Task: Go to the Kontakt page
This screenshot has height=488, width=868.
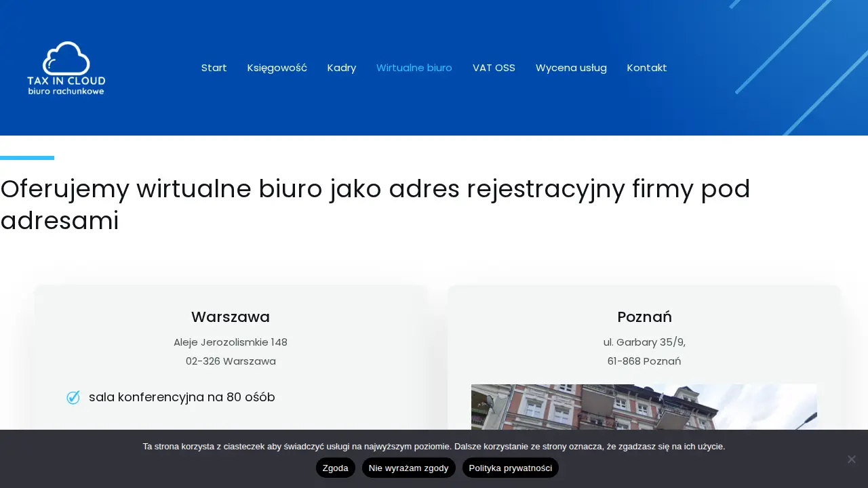Action: pos(647,68)
